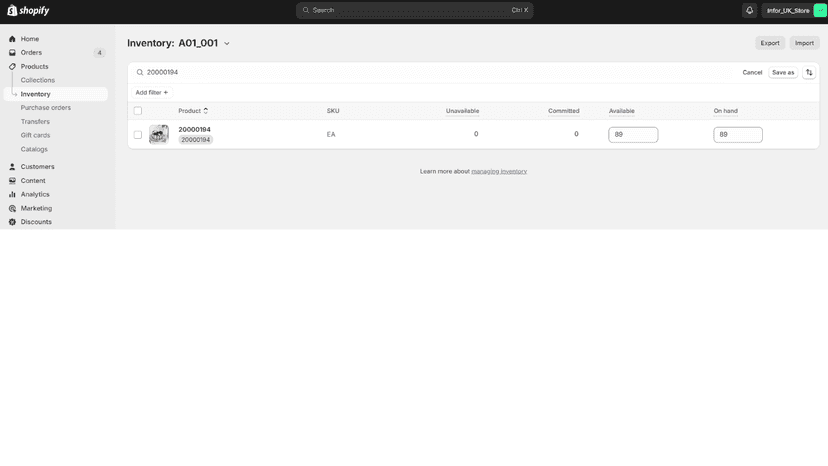Screen dimensions: 828x466
Task: Open the notifications bell
Action: point(749,11)
